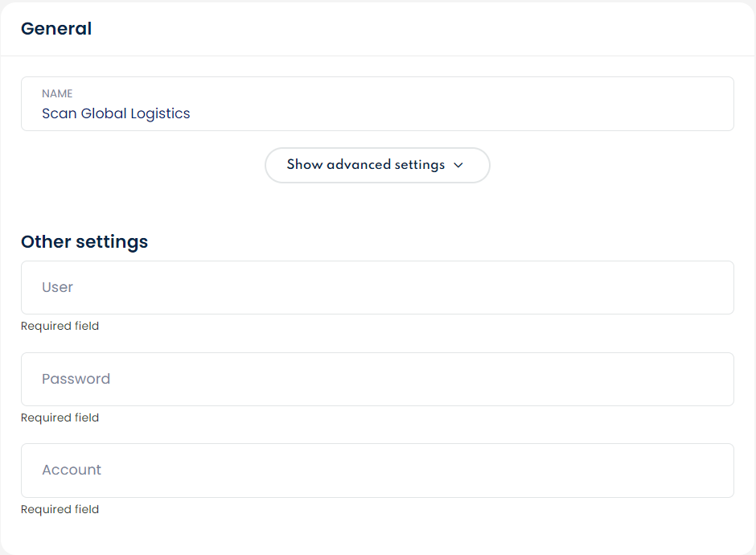
Task: Click the right end of the Name field
Action: click(716, 104)
